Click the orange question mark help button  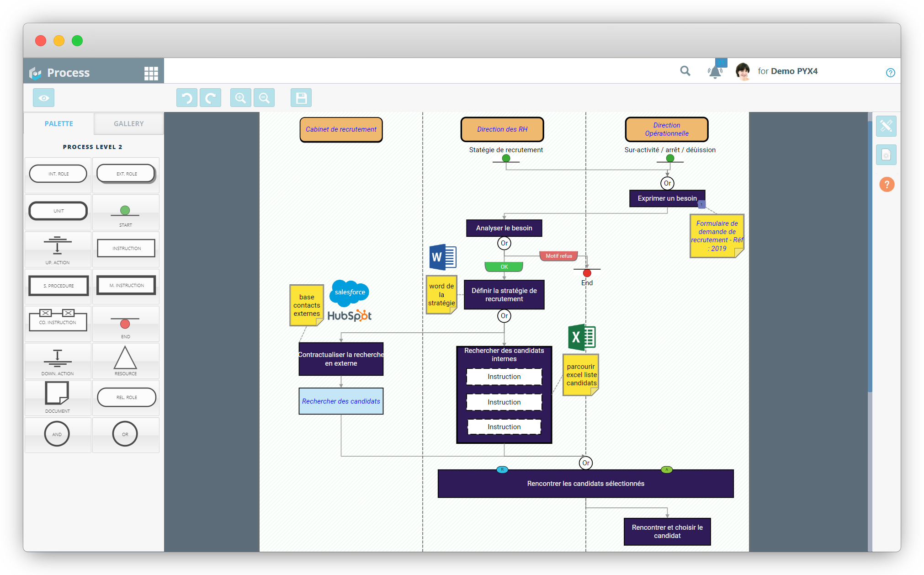[x=887, y=185]
